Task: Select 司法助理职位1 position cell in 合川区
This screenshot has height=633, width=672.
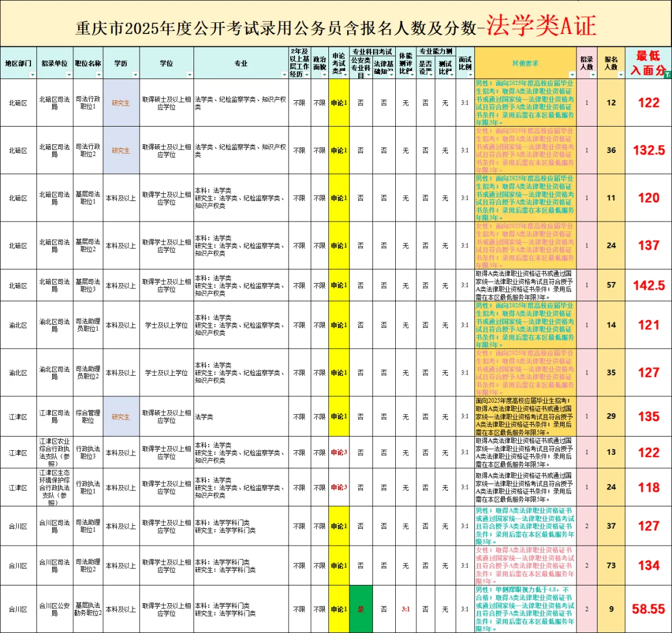Action: click(x=88, y=526)
